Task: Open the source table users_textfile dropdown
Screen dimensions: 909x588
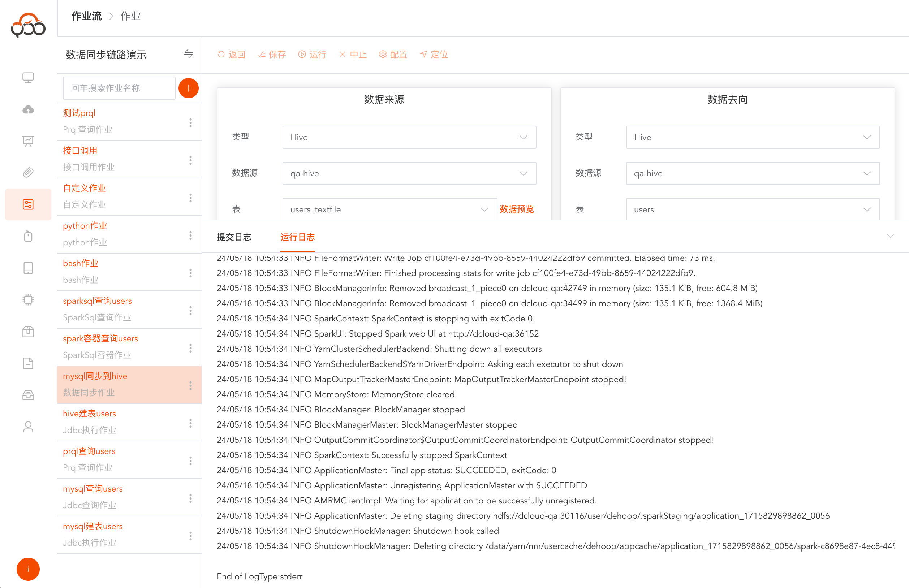Action: click(389, 209)
